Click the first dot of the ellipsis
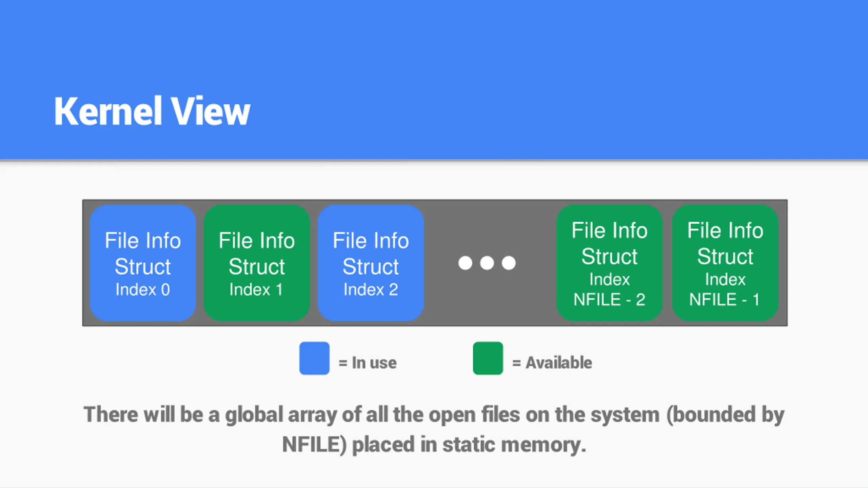This screenshot has height=488, width=868. [x=465, y=263]
